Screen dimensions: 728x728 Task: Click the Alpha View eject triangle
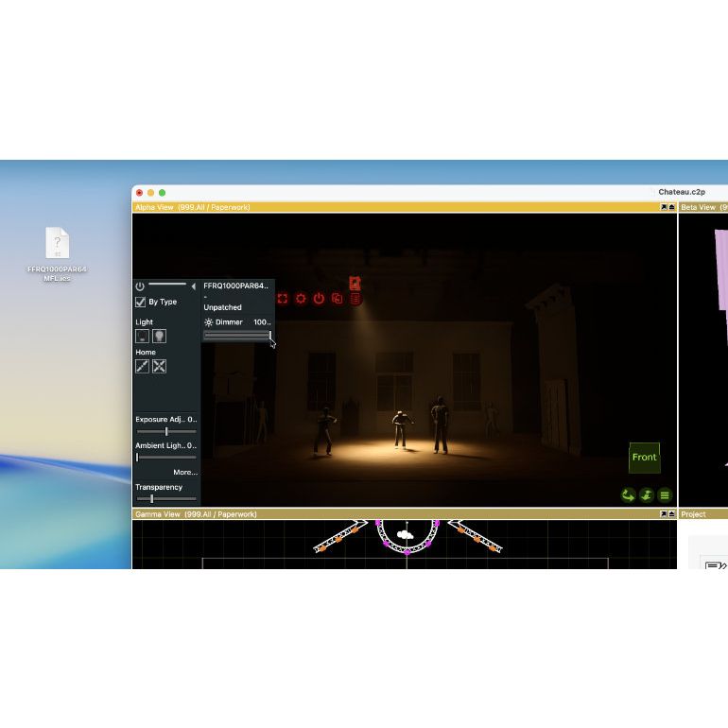coord(671,207)
